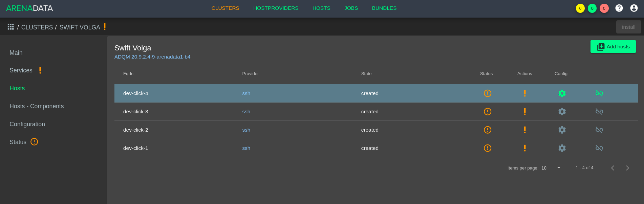Click status icon for dev-click-4
Viewport: 644px width, 204px height.
pos(488,93)
